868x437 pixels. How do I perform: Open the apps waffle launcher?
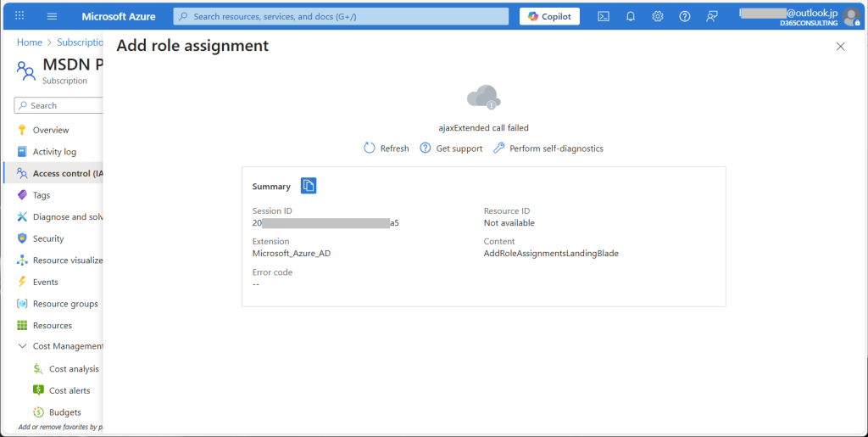point(19,16)
